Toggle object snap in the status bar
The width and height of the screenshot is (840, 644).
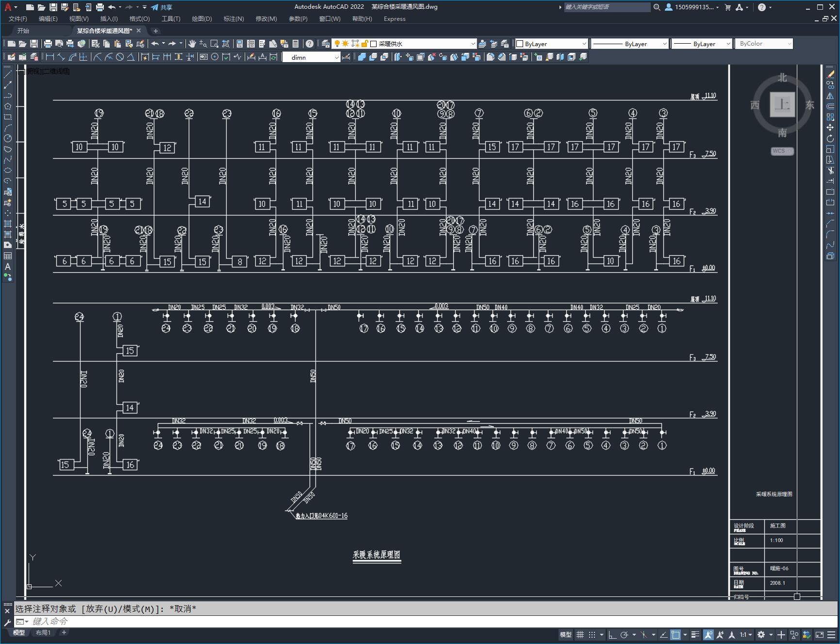tap(675, 634)
